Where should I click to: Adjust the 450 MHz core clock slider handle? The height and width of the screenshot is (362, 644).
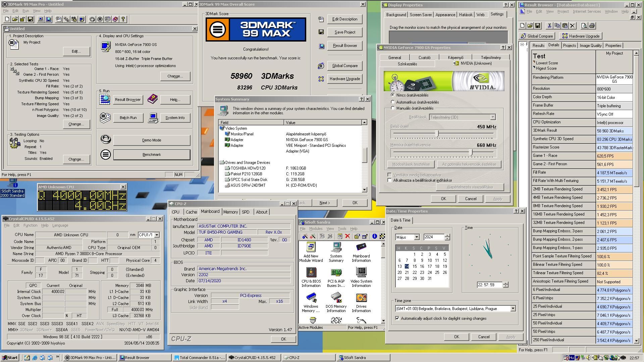click(x=437, y=134)
